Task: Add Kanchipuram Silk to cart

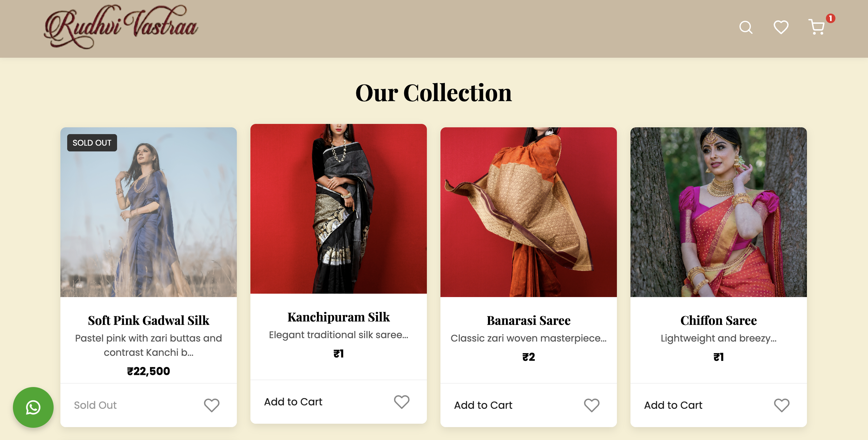Action: click(293, 402)
